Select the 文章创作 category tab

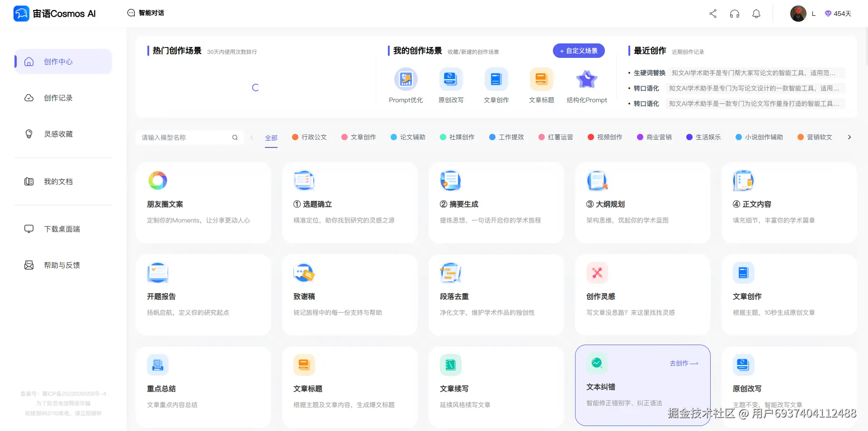coord(359,137)
